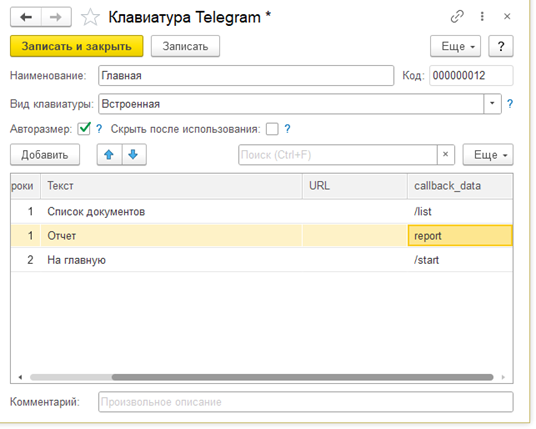Open the top Еще dropdown menu
This screenshot has width=536, height=429.
tap(455, 46)
